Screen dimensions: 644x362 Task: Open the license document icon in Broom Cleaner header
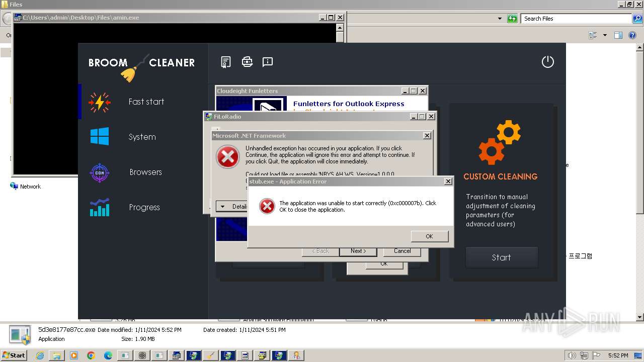(x=226, y=62)
